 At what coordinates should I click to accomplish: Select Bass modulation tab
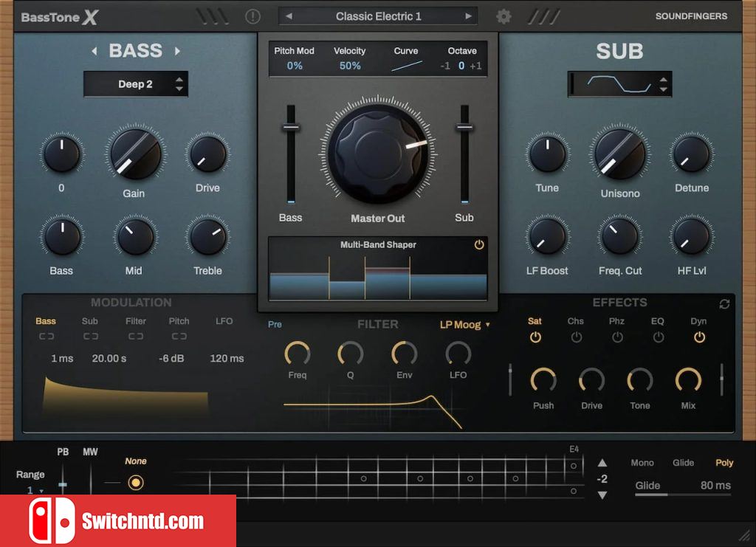46,321
